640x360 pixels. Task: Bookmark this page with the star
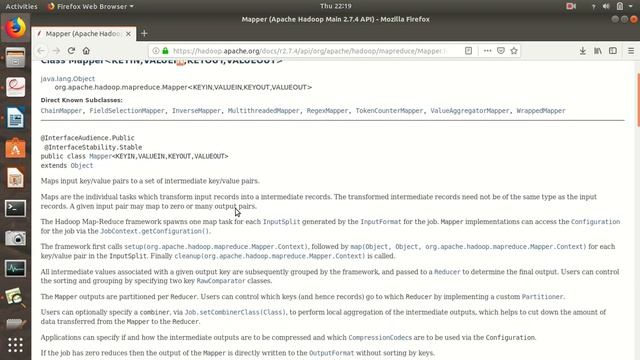pyautogui.click(x=514, y=51)
